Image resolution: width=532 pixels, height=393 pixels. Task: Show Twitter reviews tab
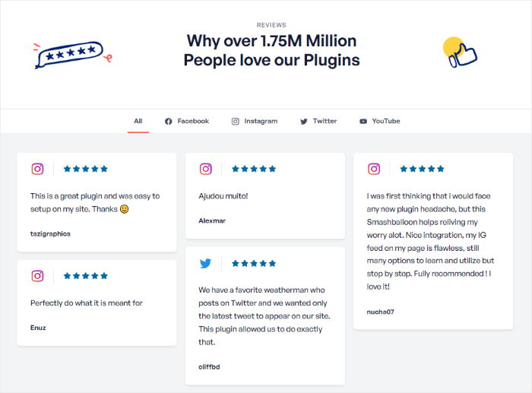click(x=318, y=121)
